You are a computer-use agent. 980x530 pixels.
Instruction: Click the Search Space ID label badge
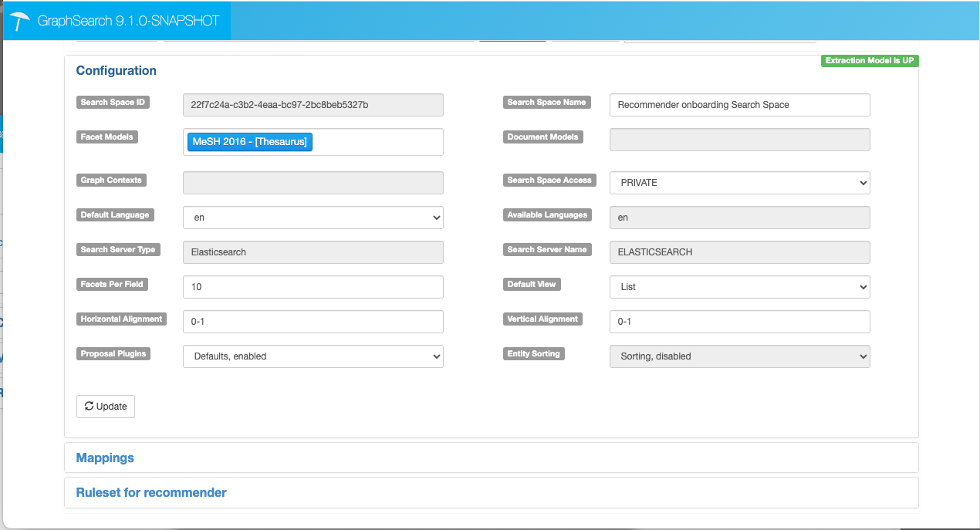113,102
